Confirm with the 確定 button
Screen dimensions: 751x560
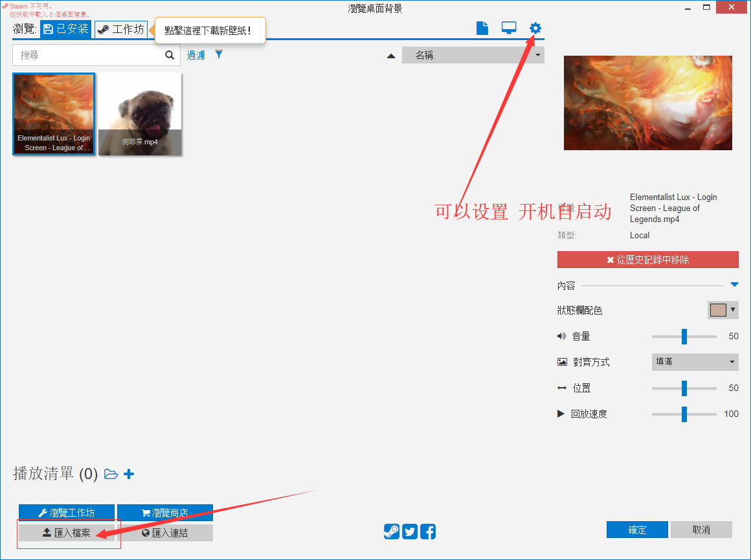point(637,530)
